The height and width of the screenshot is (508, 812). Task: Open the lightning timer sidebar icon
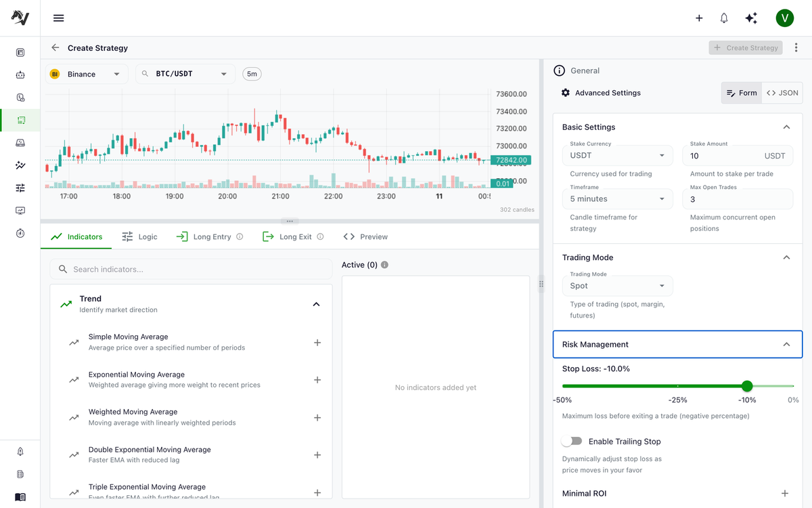(x=20, y=233)
